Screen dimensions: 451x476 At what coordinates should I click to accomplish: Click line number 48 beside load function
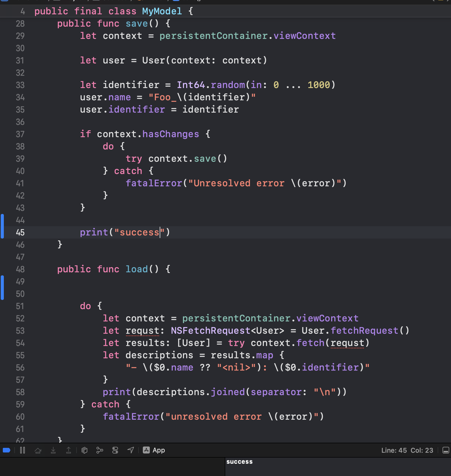20,269
